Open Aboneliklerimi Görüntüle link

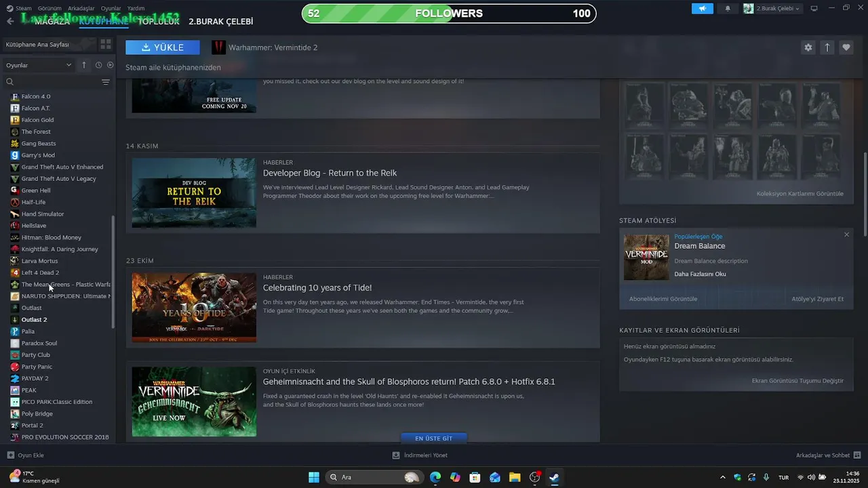coord(663,298)
